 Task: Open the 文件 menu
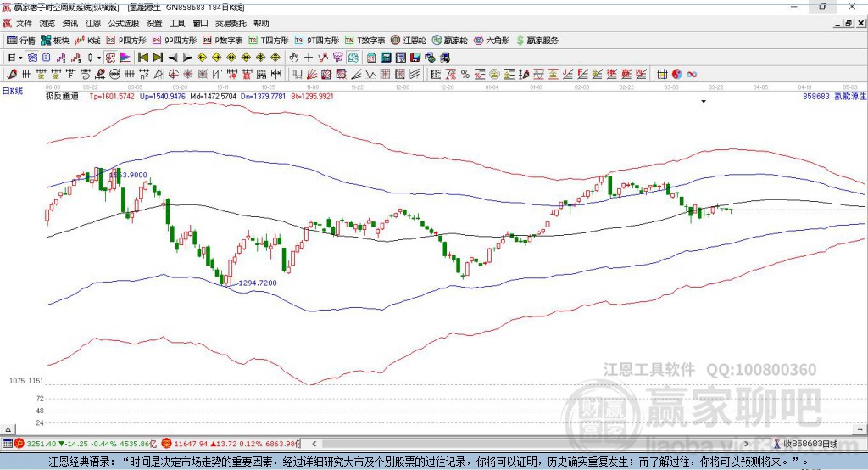coord(24,23)
